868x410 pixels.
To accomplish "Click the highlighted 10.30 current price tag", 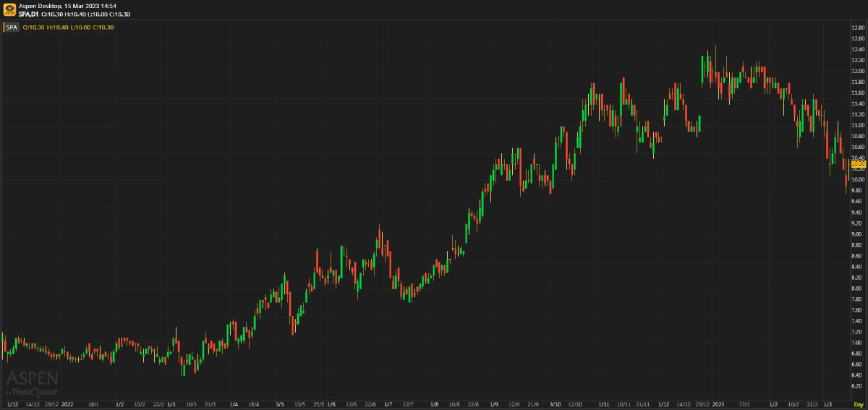I will pos(859,164).
